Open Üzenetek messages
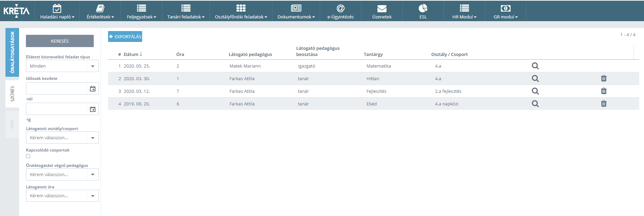This screenshot has height=216, width=644. (x=382, y=12)
